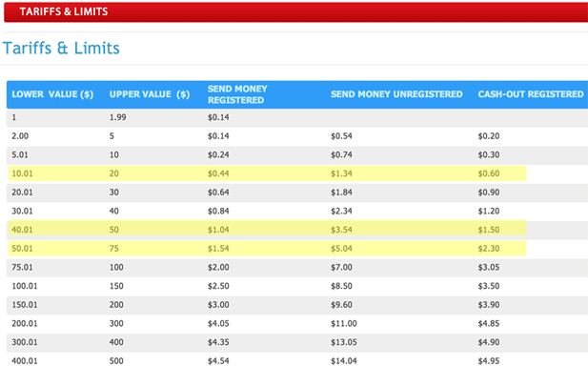Select highlighted unregistered fee $5.04
The width and height of the screenshot is (588, 366).
(x=341, y=248)
